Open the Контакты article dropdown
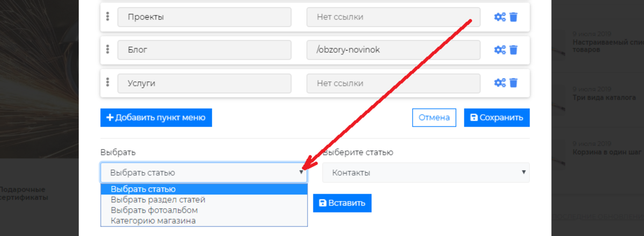Viewport: 644px width, 236px height. (426, 173)
